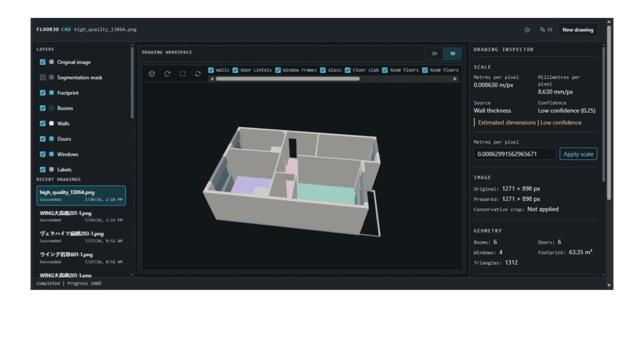Click the '0.008630 m/px' scale value
Viewport: 644px width, 362px height.
tap(493, 85)
